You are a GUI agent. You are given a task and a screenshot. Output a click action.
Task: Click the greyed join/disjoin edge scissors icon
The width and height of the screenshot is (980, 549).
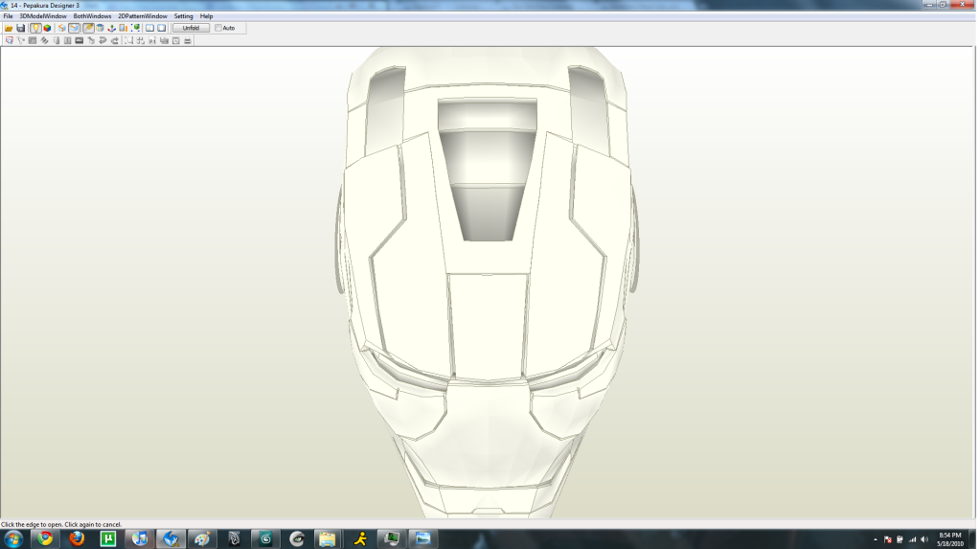point(21,40)
